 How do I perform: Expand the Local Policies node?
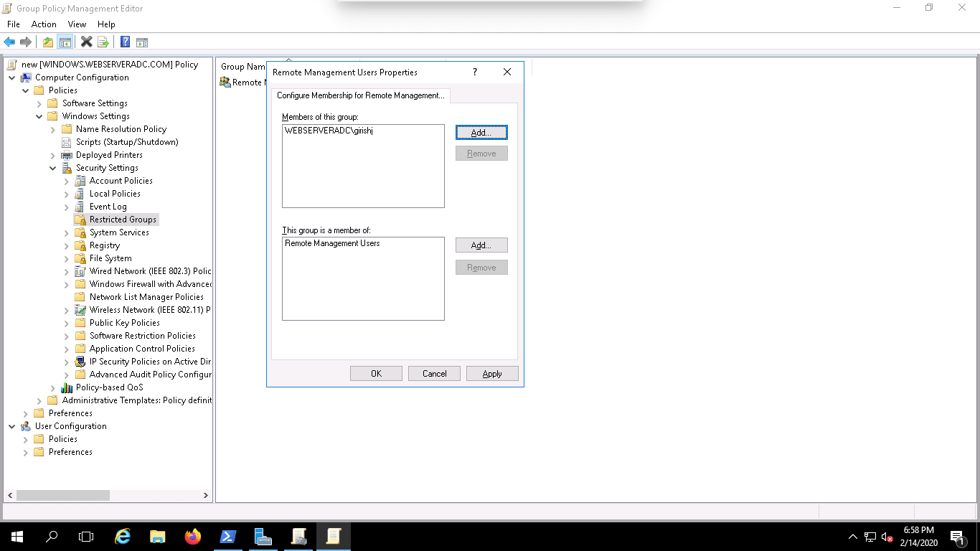pyautogui.click(x=67, y=194)
